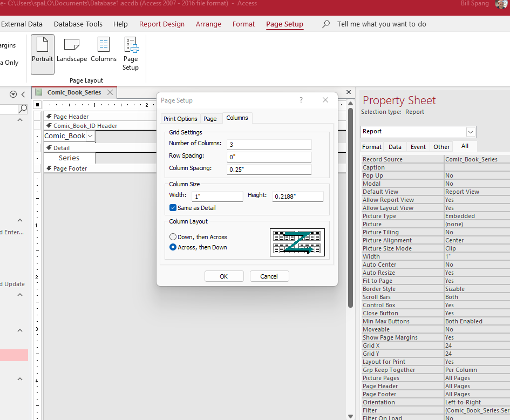The height and width of the screenshot is (420, 510).
Task: Click the Tell me search magnifier icon
Action: [326, 24]
